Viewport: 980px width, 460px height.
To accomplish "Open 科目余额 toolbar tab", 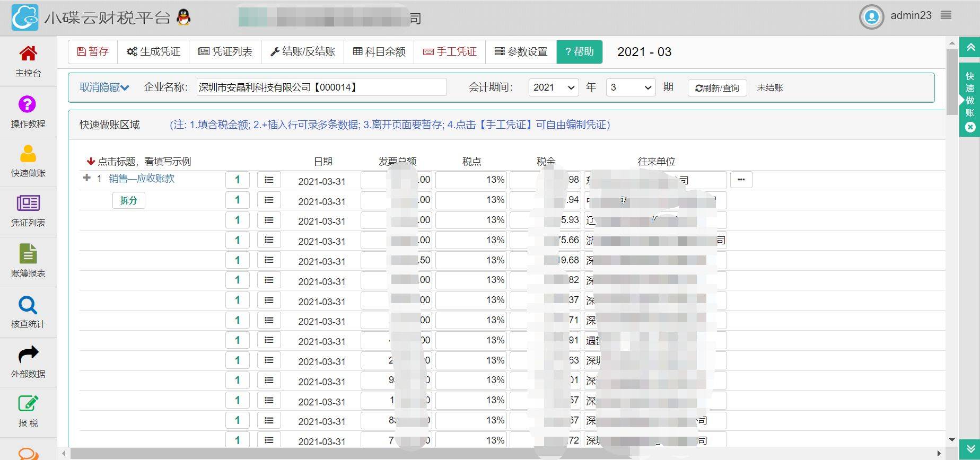I will pos(379,51).
